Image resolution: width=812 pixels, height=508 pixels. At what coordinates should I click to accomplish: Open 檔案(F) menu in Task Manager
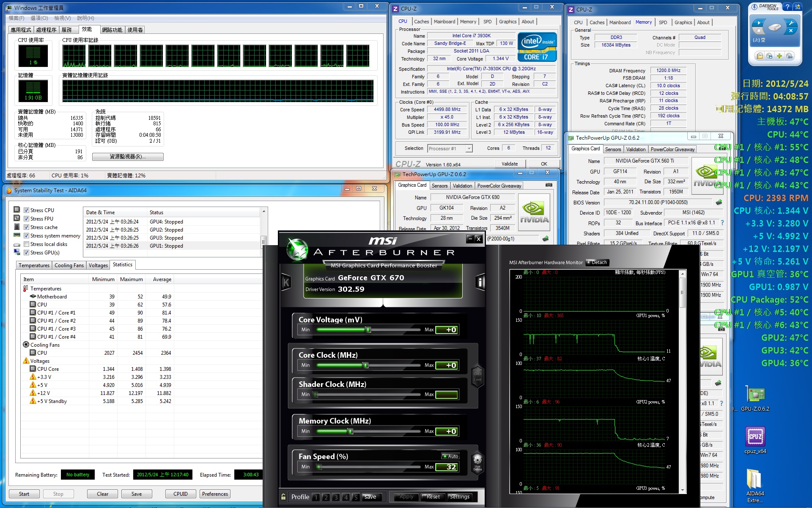[x=16, y=18]
